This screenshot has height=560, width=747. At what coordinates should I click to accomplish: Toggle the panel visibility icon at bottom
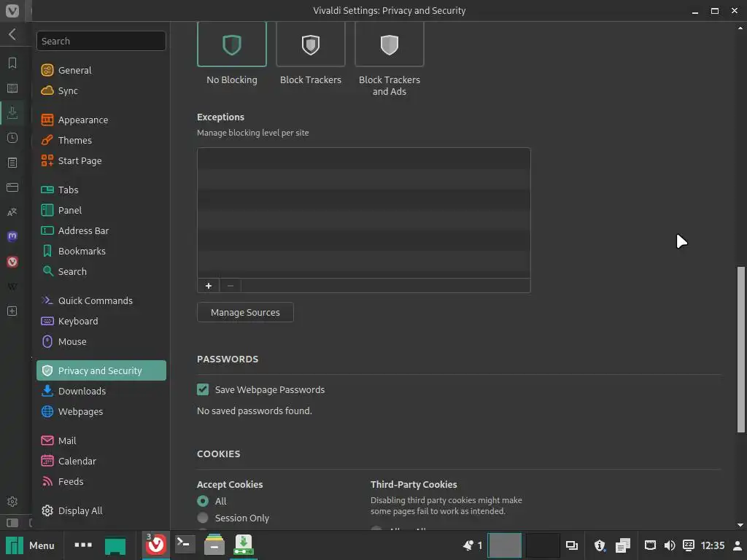[x=12, y=523]
